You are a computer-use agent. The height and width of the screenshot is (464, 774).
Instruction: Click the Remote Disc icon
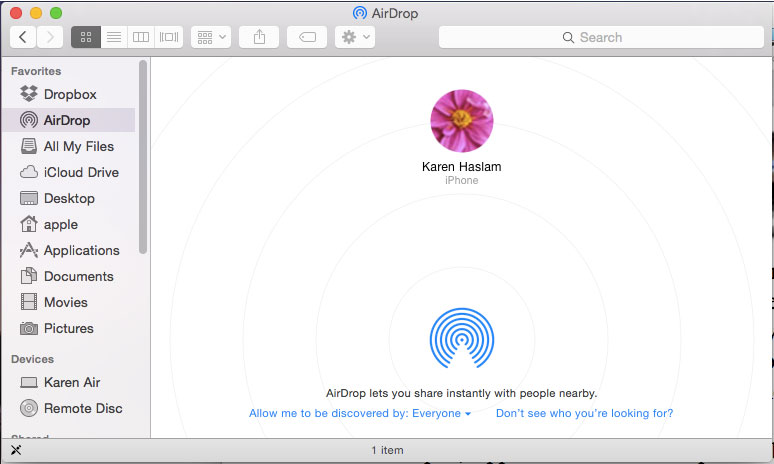click(29, 408)
